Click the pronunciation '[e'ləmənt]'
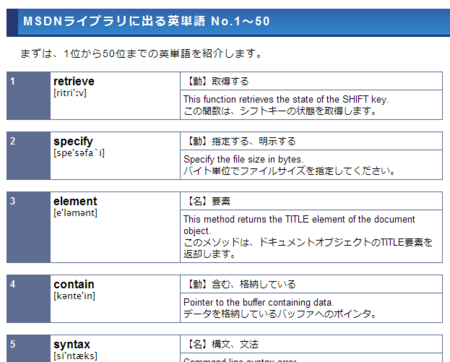This screenshot has width=450, height=362. (75, 213)
